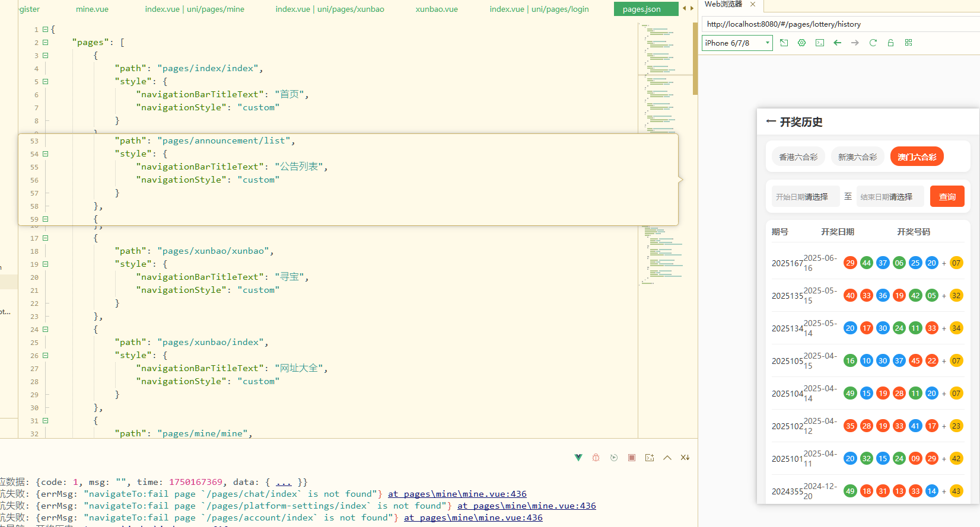Image resolution: width=980 pixels, height=527 pixels.
Task: Click the QR code icon in browser toolbar
Action: 908,43
